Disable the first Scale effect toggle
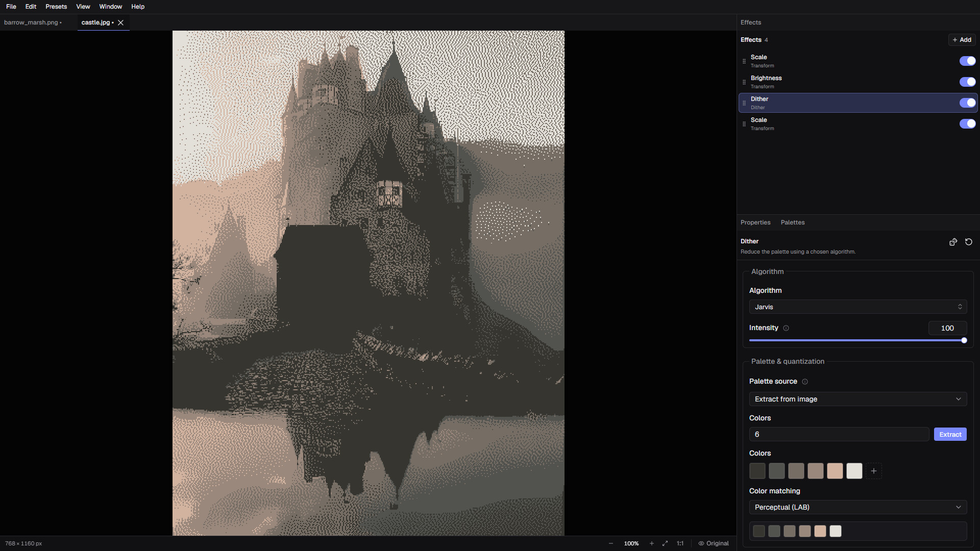This screenshot has width=980, height=551. click(967, 61)
